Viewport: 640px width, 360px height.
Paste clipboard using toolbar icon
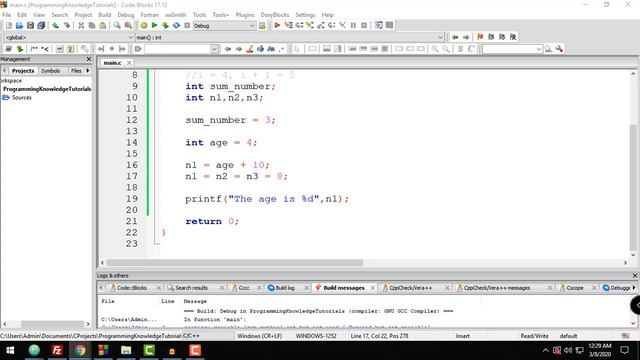(x=103, y=25)
